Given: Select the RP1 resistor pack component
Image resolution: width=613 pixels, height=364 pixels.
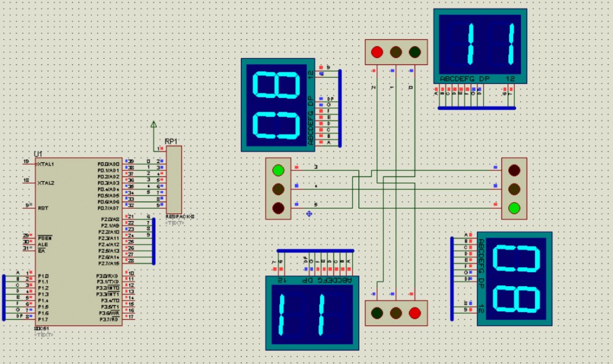Looking at the screenshot, I should (x=174, y=180).
